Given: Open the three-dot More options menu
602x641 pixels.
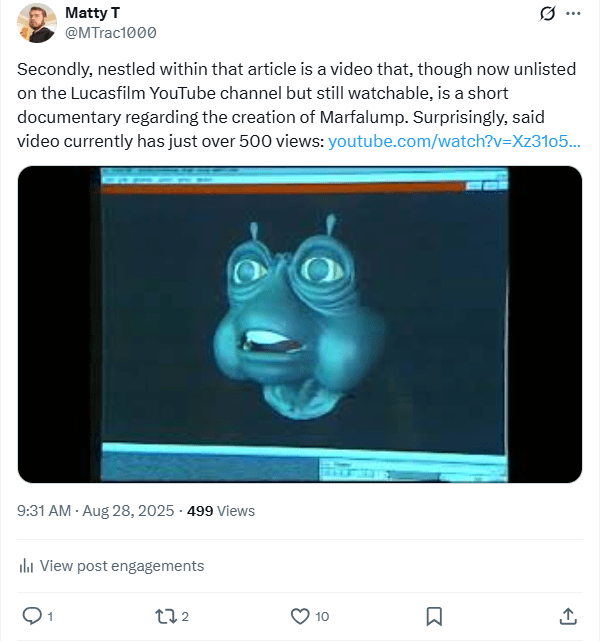Looking at the screenshot, I should 573,14.
